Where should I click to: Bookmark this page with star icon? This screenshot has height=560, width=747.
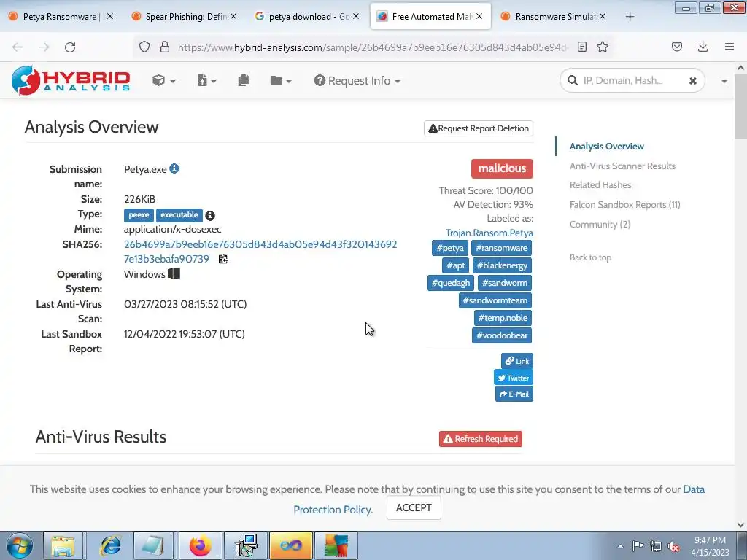pos(603,47)
